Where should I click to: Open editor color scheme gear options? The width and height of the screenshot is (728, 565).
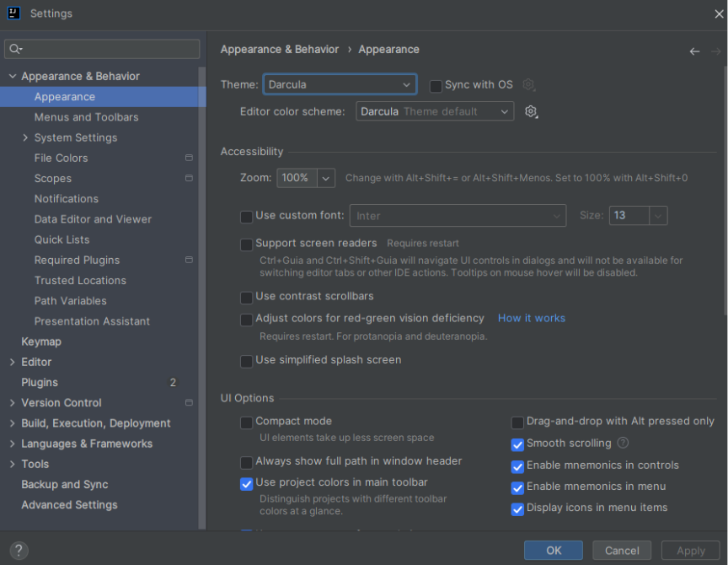pyautogui.click(x=531, y=111)
